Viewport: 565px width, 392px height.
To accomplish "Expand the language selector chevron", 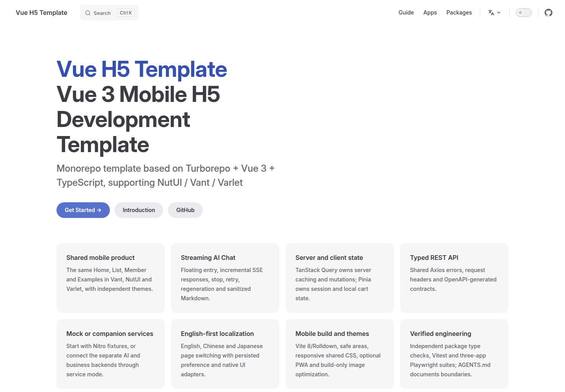I will pyautogui.click(x=499, y=13).
